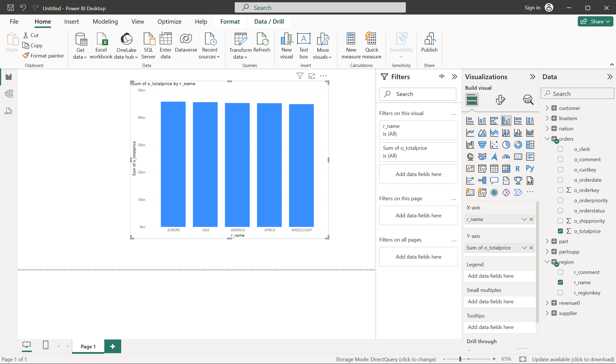Check the o_orderdate field checkbox
The width and height of the screenshot is (616, 364).
[x=560, y=180]
